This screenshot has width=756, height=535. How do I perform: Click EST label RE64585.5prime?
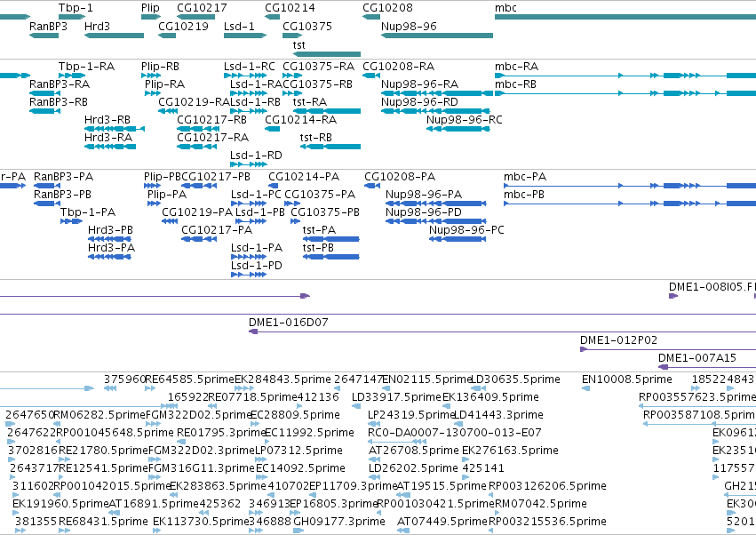(x=189, y=379)
